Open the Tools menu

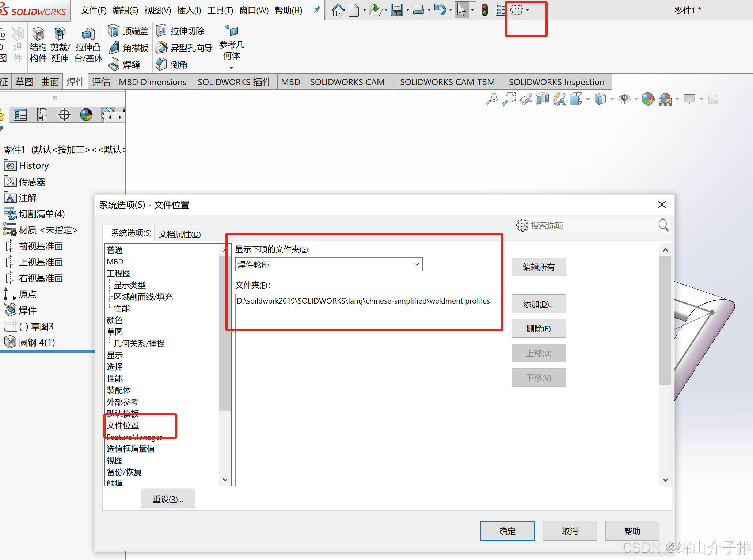pos(220,10)
